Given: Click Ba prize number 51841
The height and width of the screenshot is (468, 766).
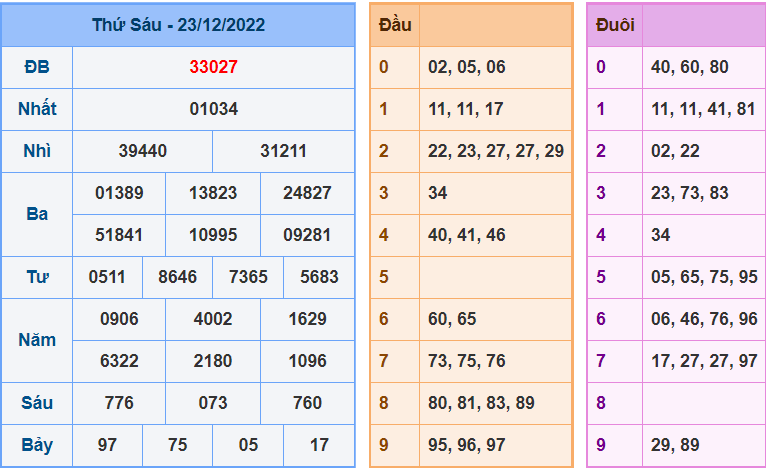Looking at the screenshot, I should pos(119,235).
